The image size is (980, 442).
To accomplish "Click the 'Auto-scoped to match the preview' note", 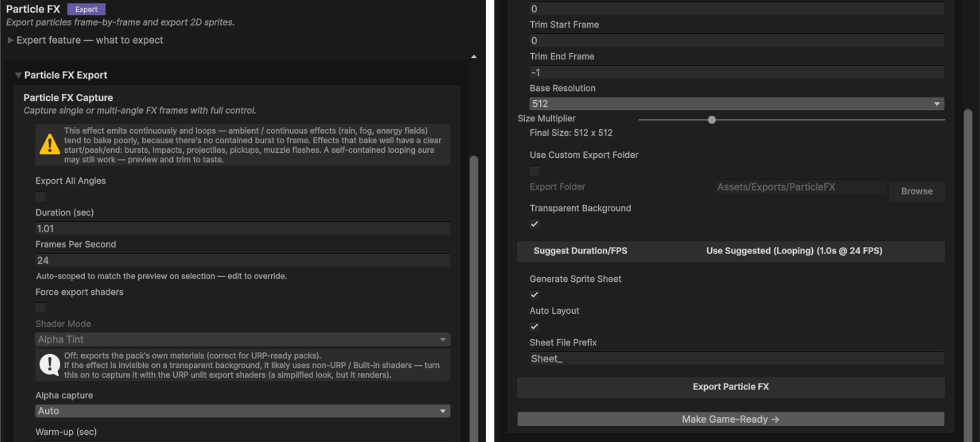I will [x=161, y=276].
